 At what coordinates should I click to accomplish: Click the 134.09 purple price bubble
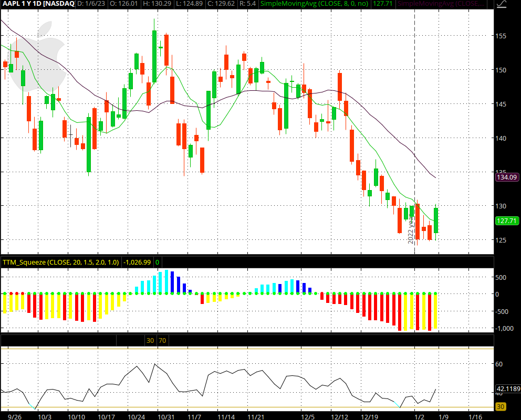507,177
